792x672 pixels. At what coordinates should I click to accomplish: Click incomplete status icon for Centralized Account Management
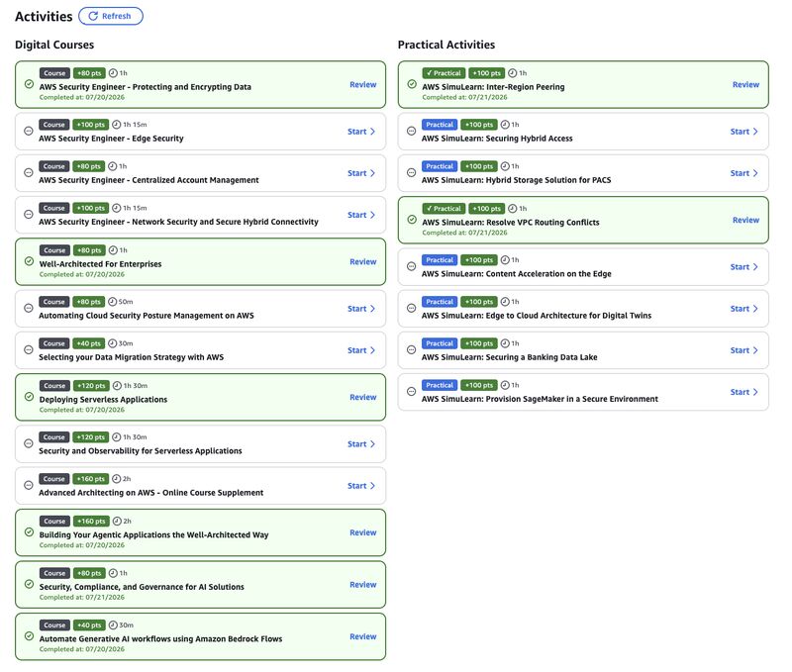coord(29,172)
